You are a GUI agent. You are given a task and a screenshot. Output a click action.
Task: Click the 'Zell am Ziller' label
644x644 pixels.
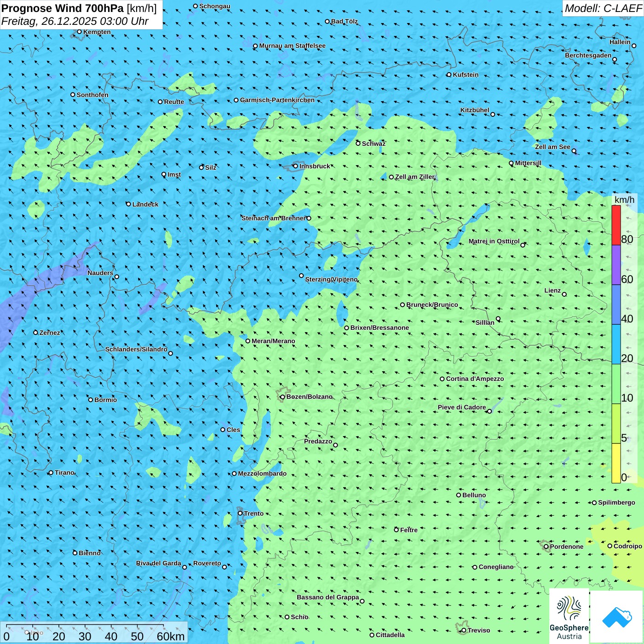click(415, 177)
